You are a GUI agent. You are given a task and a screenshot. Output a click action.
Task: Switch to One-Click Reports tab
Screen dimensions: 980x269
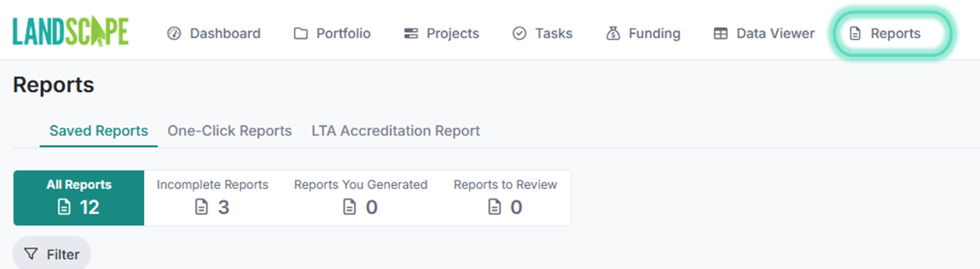229,131
